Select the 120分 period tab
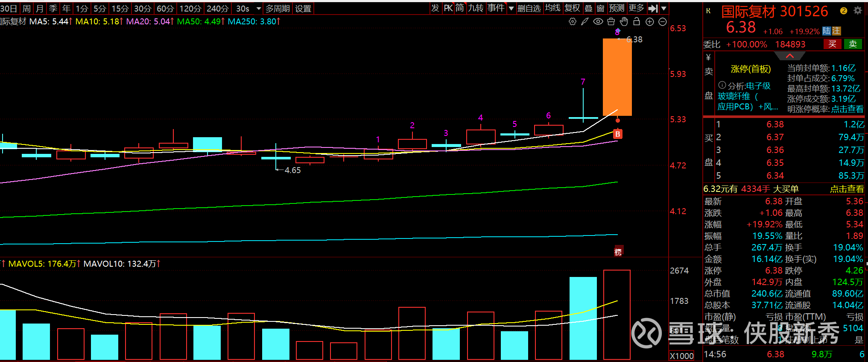The image size is (868, 362). (190, 8)
